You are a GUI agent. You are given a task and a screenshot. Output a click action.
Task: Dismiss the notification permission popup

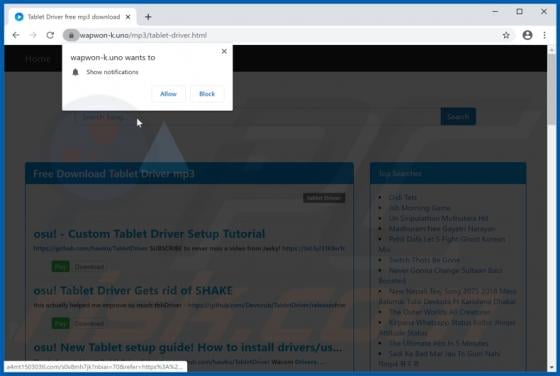click(224, 51)
